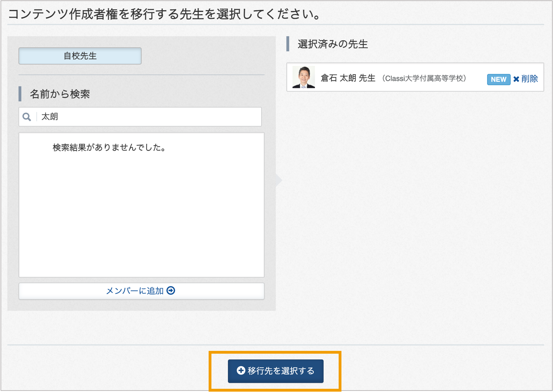Click the メンバーに追加 button

142,291
